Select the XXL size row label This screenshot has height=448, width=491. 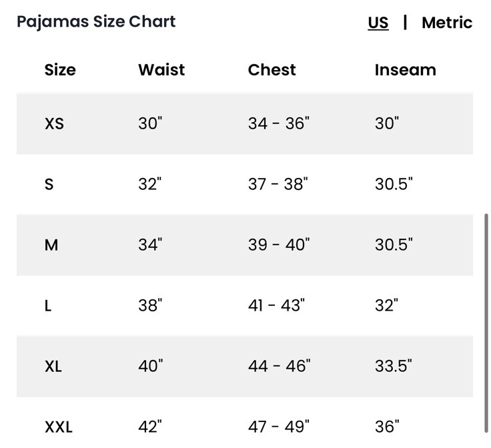59,427
